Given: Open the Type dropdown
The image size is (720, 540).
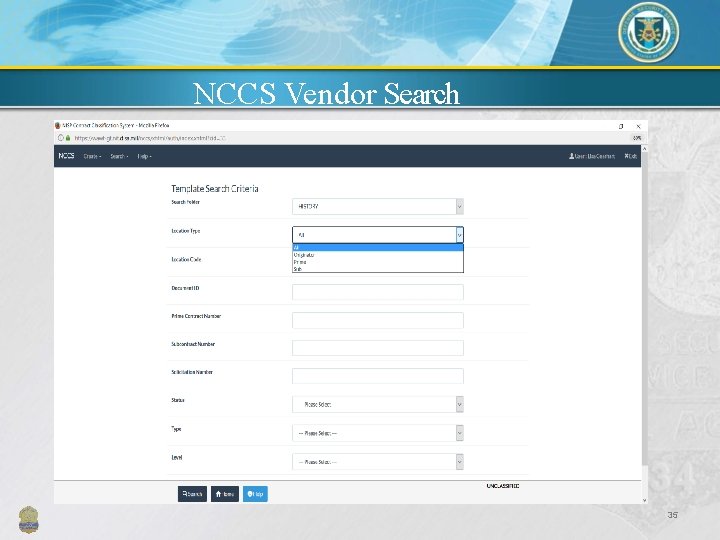Looking at the screenshot, I should [378, 433].
